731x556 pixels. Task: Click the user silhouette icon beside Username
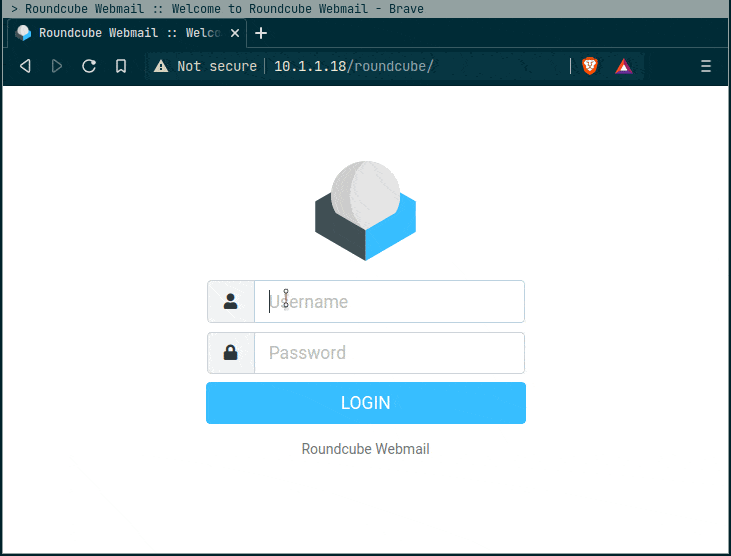(x=230, y=302)
